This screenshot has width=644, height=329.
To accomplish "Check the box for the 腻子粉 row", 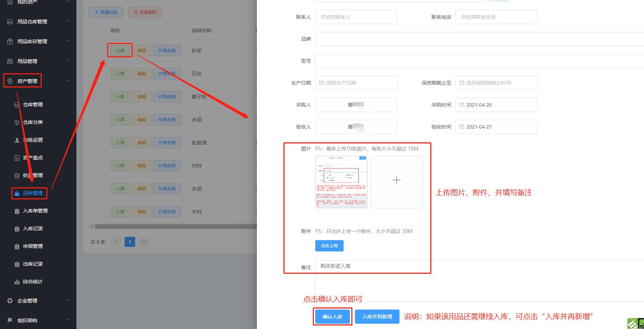I will point(95,97).
